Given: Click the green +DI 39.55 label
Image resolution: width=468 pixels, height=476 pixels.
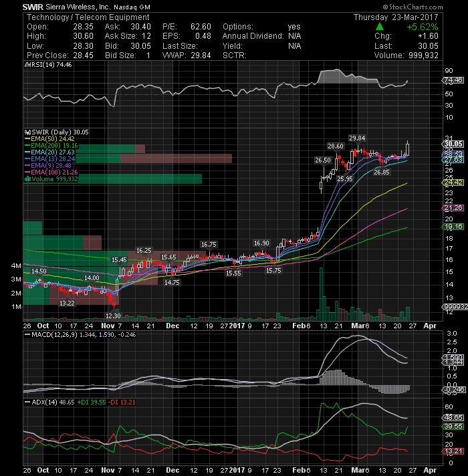Looking at the screenshot, I should (x=92, y=402).
